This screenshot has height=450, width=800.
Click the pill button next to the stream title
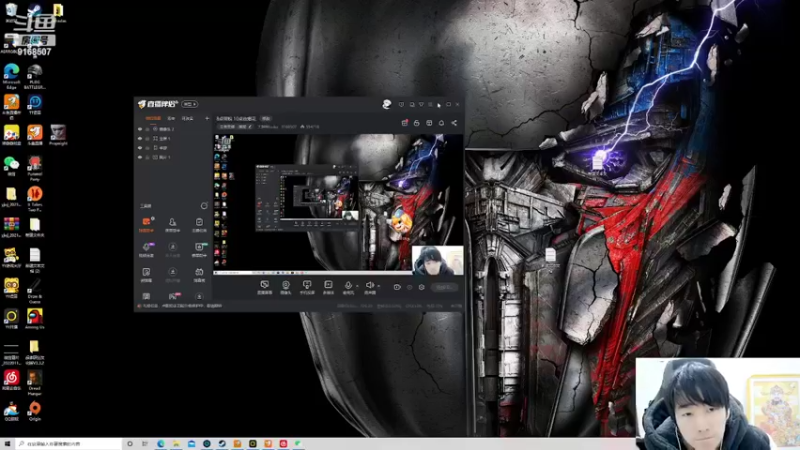pos(266,118)
